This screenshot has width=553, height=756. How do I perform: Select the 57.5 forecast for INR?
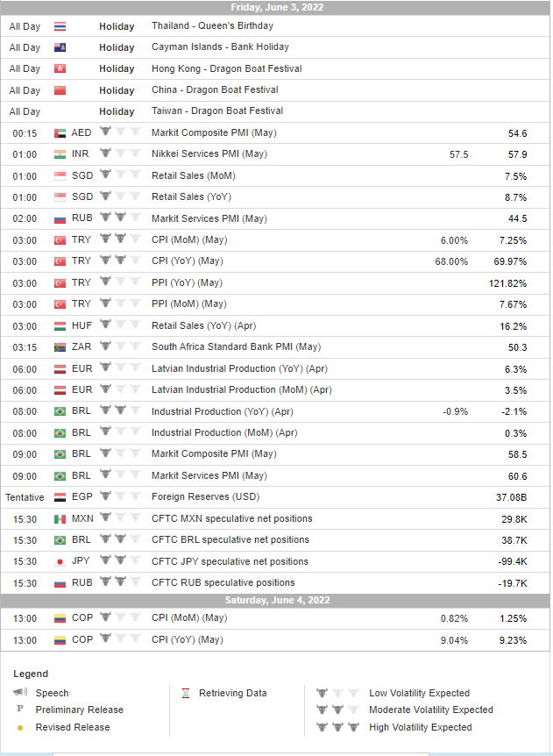click(x=458, y=154)
